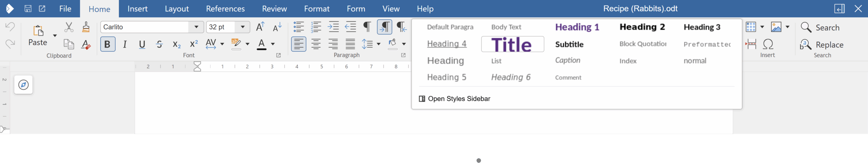The image size is (868, 163).
Task: Click the Insert Special Character omega icon
Action: 768,44
